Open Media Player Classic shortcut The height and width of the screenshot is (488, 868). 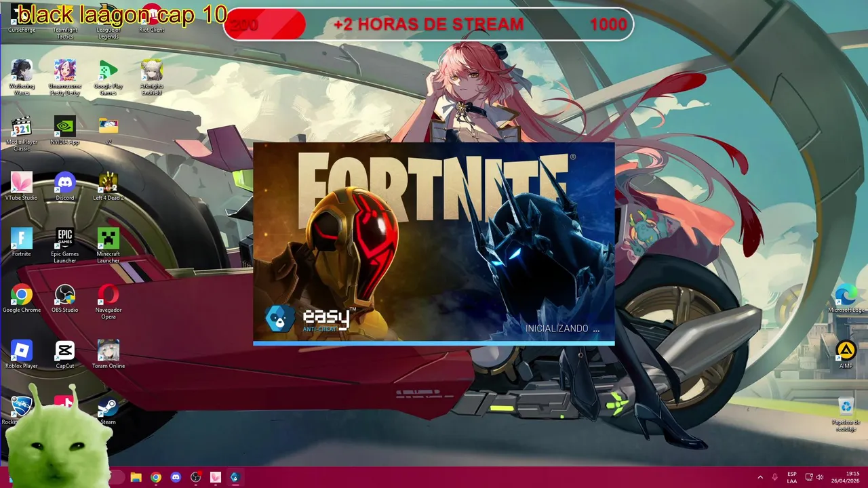[x=22, y=133]
